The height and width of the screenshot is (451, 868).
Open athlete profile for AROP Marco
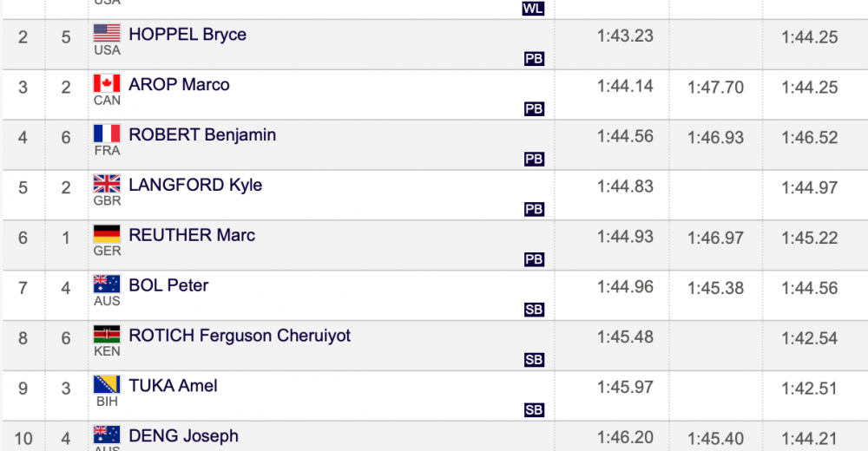coord(179,85)
